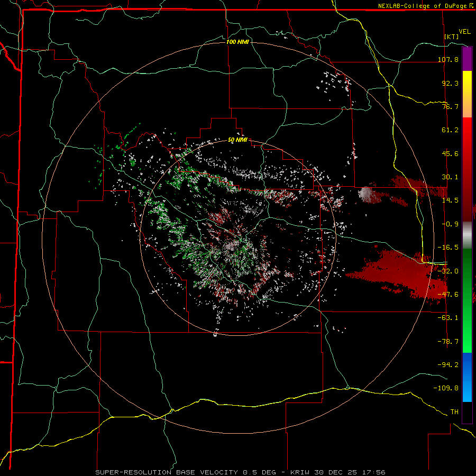The image size is (476, 476).
Task: Click the [KT] units label
Action: pos(452,36)
